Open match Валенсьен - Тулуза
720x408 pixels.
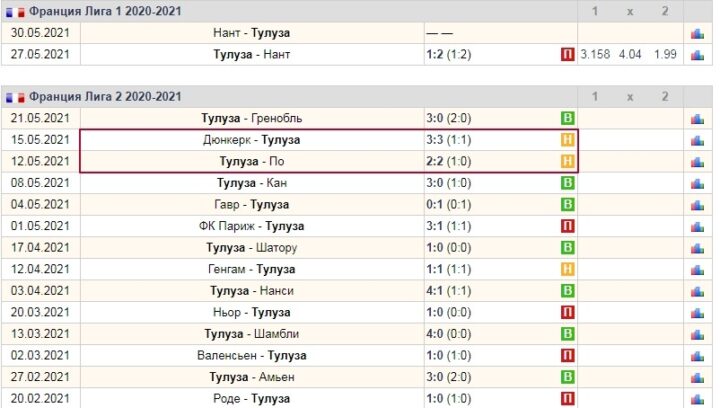click(x=252, y=356)
